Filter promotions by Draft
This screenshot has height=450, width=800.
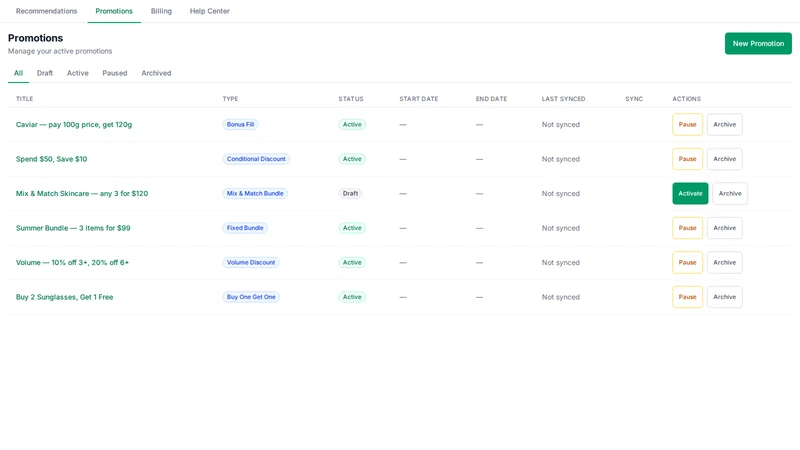click(45, 73)
